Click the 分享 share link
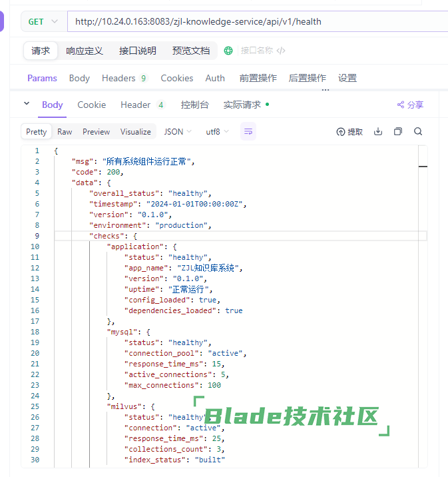Image resolution: width=448 pixels, height=477 pixels. (x=410, y=105)
